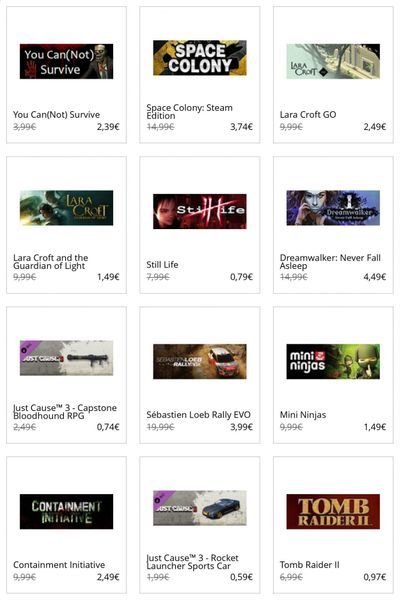Click the Mini Ninjas banner image

(333, 361)
